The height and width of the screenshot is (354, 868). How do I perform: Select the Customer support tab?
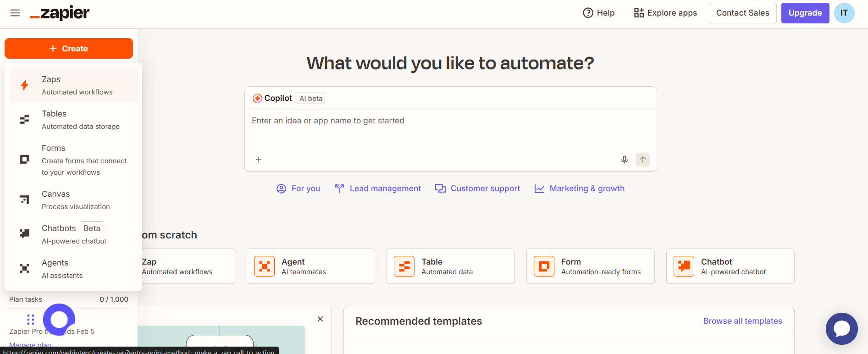[x=477, y=188]
